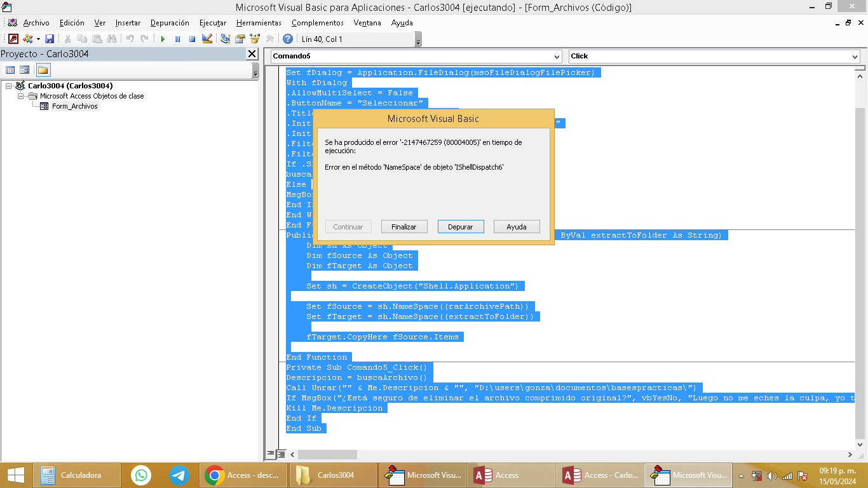Viewport: 868px width, 488px height.
Task: Stop execution with the Reset square icon
Action: (x=192, y=39)
